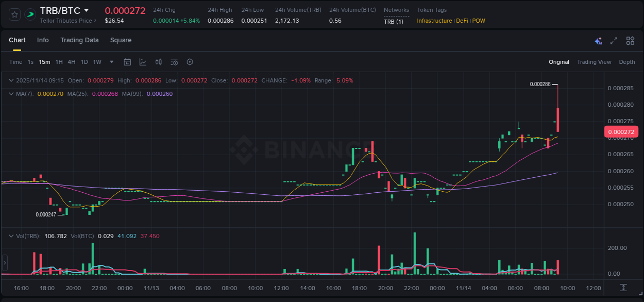Image resolution: width=644 pixels, height=302 pixels.
Task: Open the indicator list settings icon
Action: pyautogui.click(x=174, y=62)
